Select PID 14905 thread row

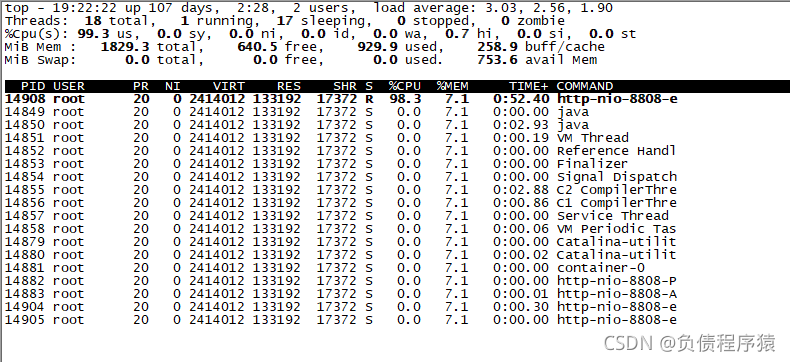point(341,321)
